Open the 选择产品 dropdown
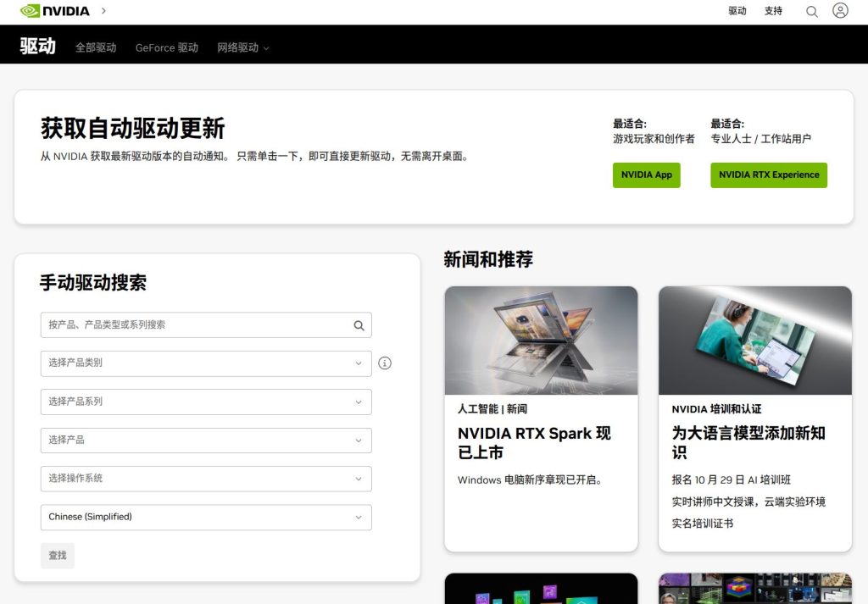Image resolution: width=868 pixels, height=604 pixels. [x=206, y=441]
